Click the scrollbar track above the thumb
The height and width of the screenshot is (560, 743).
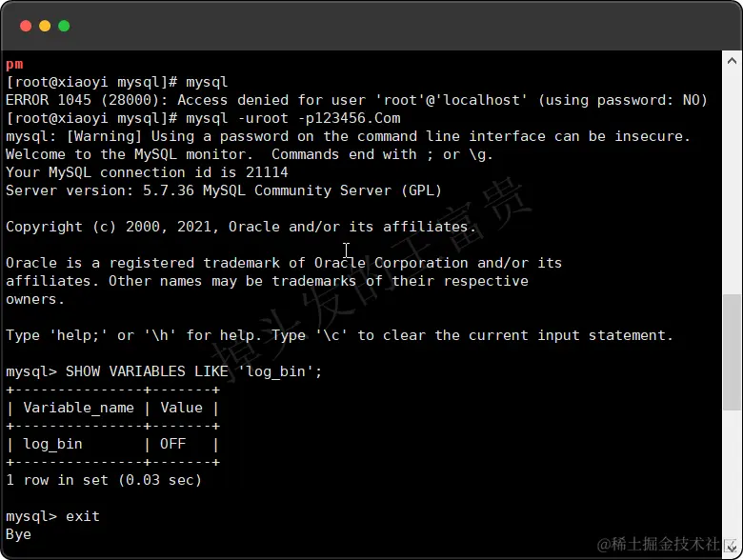click(x=732, y=180)
